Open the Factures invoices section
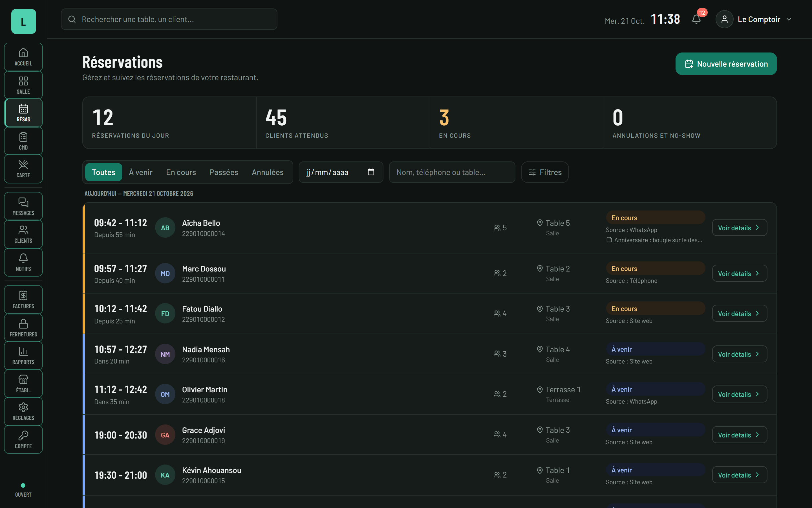 23,300
